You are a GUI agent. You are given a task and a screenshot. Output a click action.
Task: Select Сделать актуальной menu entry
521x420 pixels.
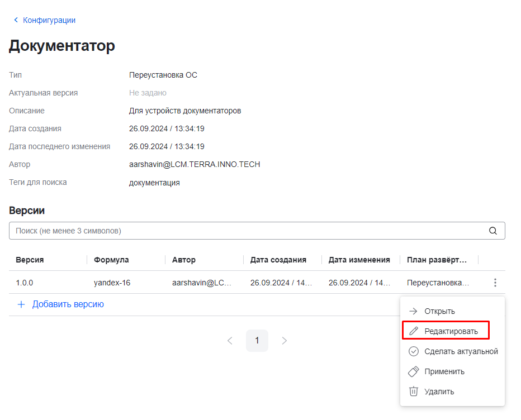(x=461, y=351)
